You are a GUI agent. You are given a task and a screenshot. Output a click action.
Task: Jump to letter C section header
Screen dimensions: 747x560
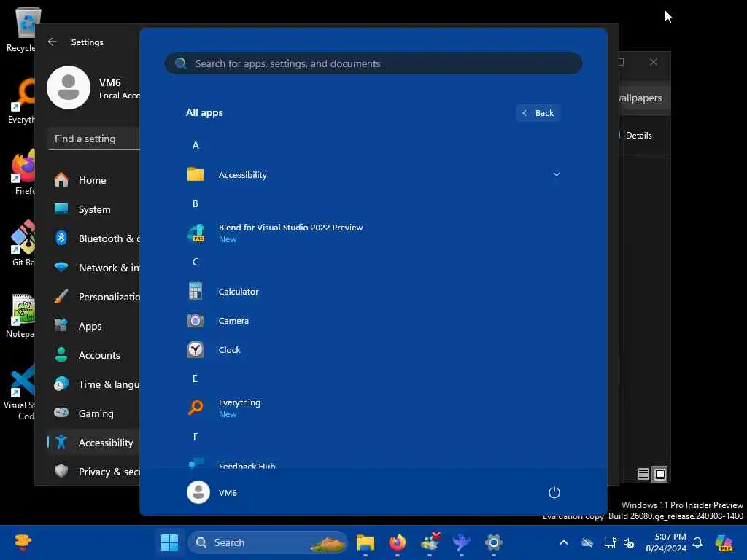[x=196, y=262]
